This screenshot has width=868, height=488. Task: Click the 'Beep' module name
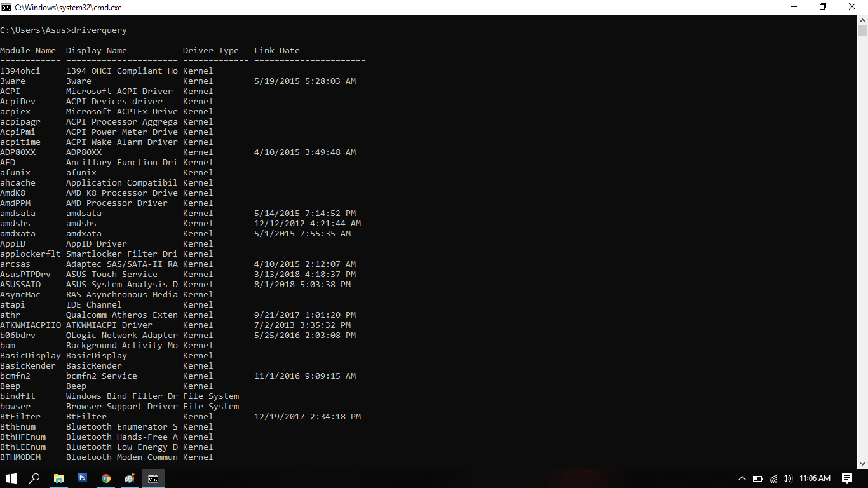[x=10, y=386]
